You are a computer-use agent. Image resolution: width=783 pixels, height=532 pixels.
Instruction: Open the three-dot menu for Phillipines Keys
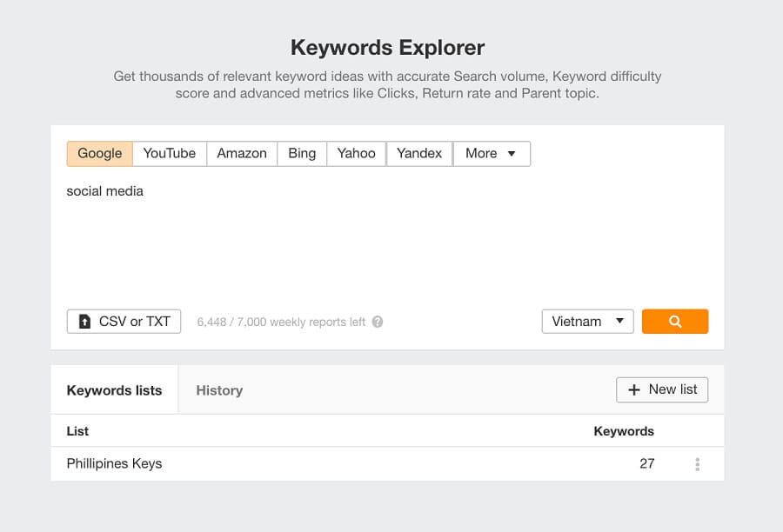click(x=697, y=464)
